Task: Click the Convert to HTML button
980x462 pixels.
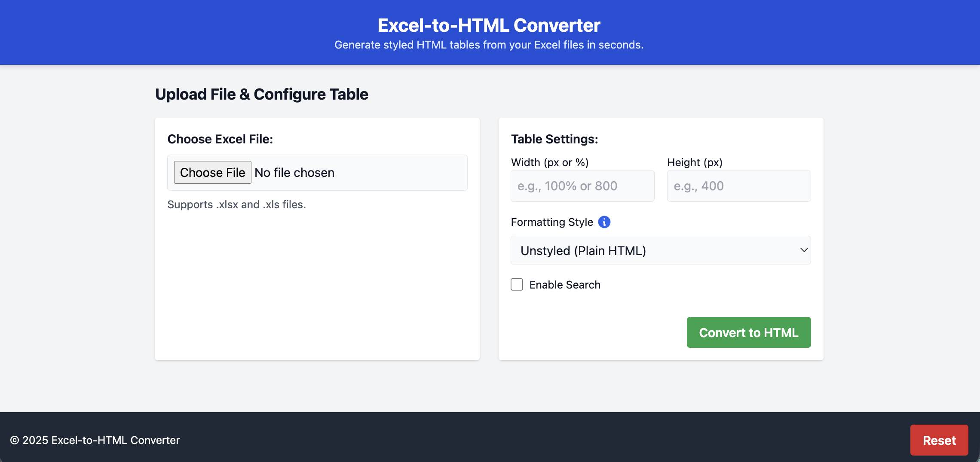Action: click(748, 332)
